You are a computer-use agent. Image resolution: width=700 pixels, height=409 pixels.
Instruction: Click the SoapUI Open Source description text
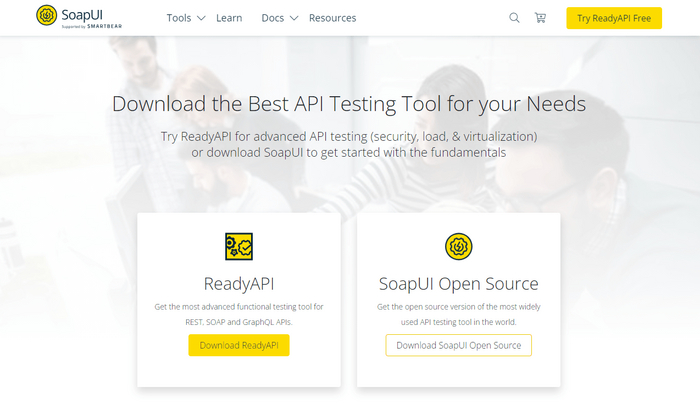(x=458, y=314)
